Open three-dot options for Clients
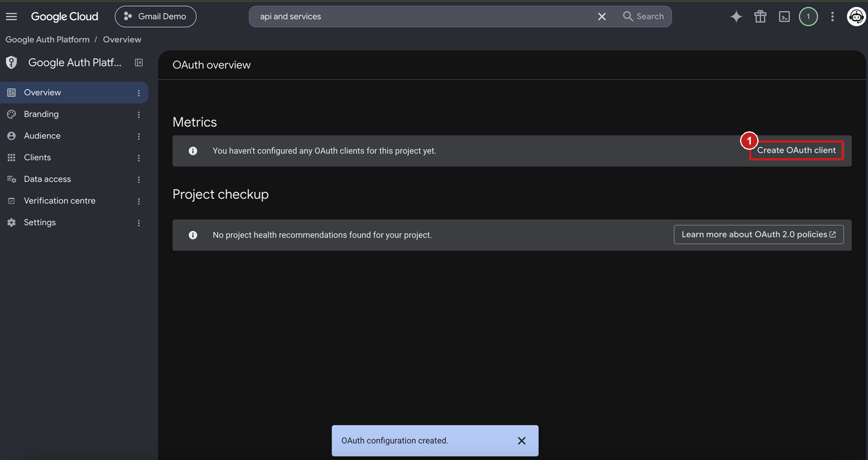This screenshot has height=460, width=868. coord(139,158)
